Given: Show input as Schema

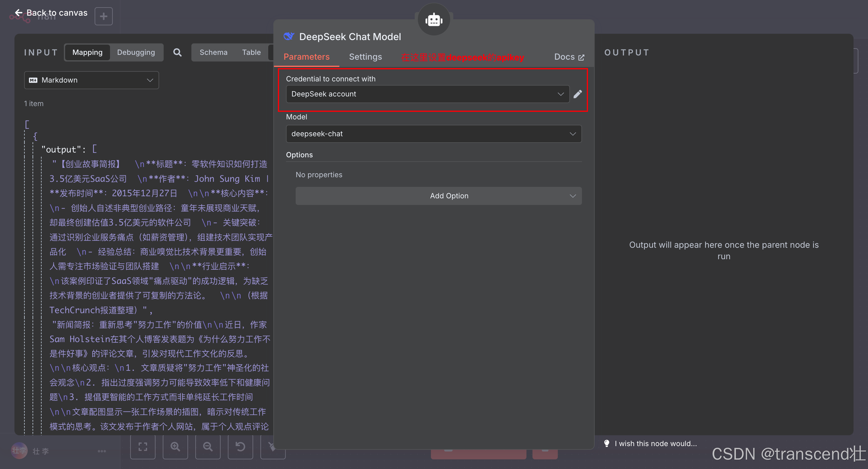Looking at the screenshot, I should 213,52.
